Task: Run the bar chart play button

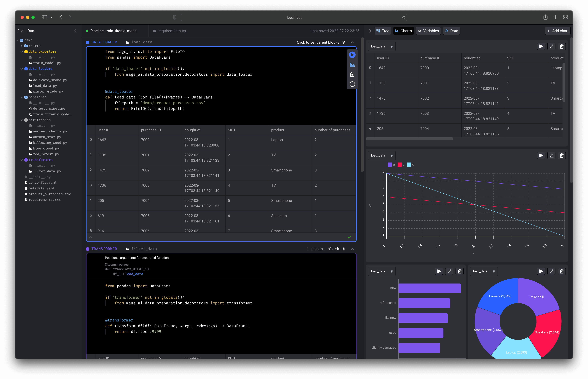Action: coord(439,271)
